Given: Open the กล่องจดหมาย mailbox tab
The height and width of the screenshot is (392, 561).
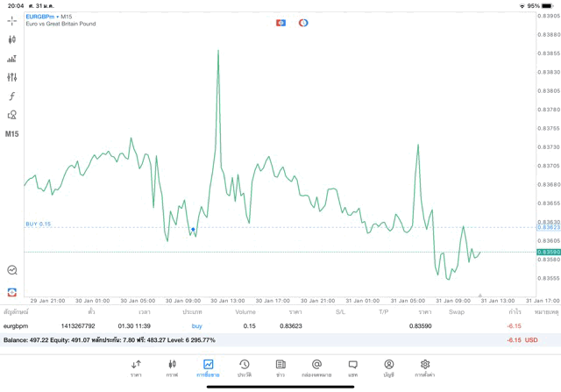Looking at the screenshot, I should (316, 367).
